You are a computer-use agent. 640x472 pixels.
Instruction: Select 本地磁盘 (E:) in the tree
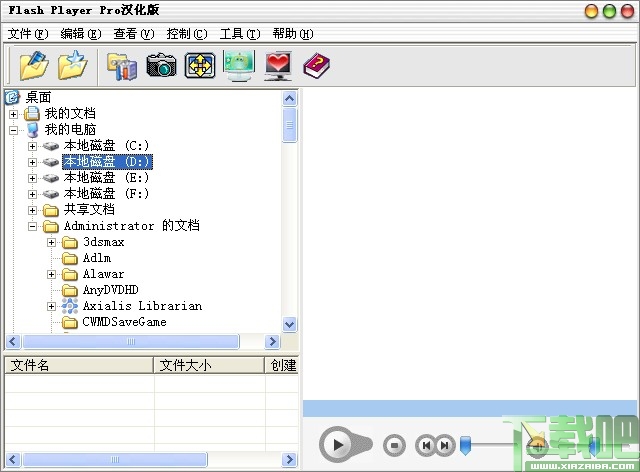(x=106, y=178)
